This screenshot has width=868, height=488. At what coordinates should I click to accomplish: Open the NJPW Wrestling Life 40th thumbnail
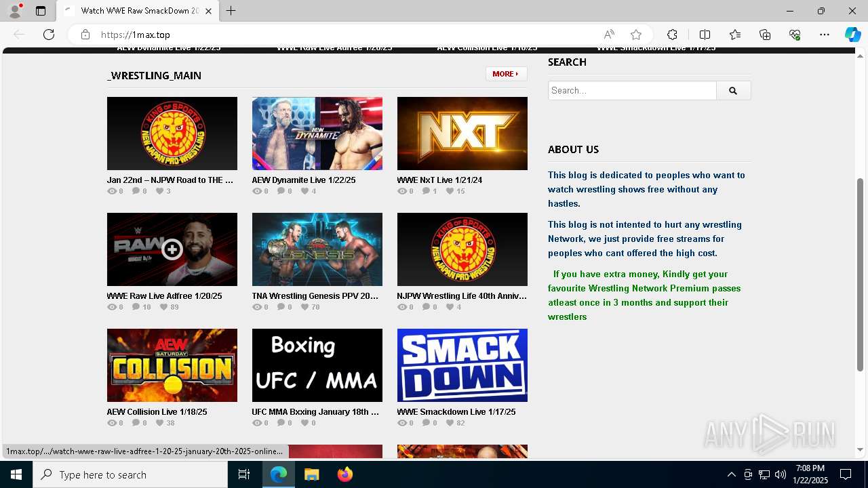(x=462, y=249)
